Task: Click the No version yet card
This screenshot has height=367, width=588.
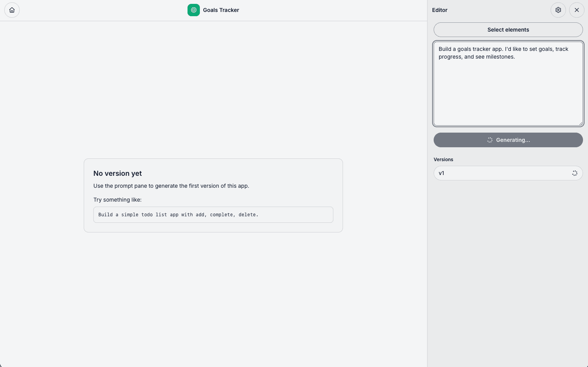Action: pos(213,195)
